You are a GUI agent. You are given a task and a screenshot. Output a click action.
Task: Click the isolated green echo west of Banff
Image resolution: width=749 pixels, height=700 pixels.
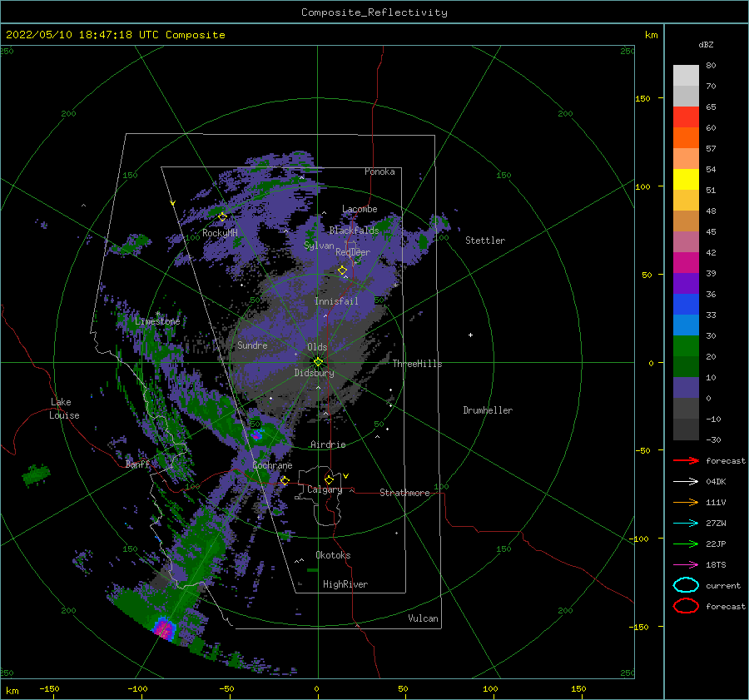(37, 474)
